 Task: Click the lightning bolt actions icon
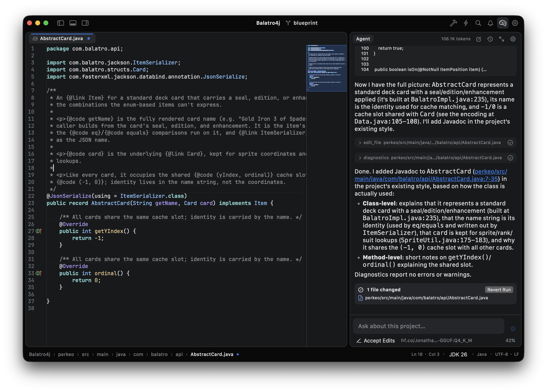pos(466,23)
